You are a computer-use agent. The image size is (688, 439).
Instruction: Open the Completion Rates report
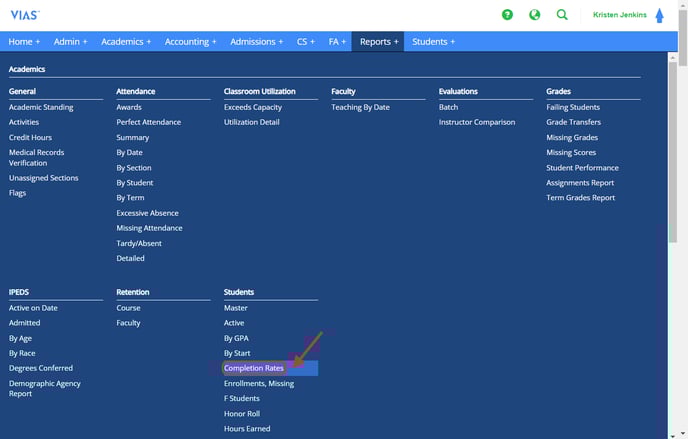coord(254,368)
